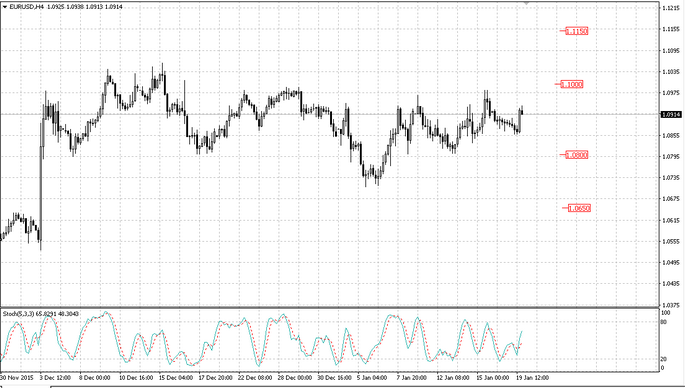The image size is (685, 388).
Task: Click the 80 level on stochastic scale
Action: coord(664,322)
